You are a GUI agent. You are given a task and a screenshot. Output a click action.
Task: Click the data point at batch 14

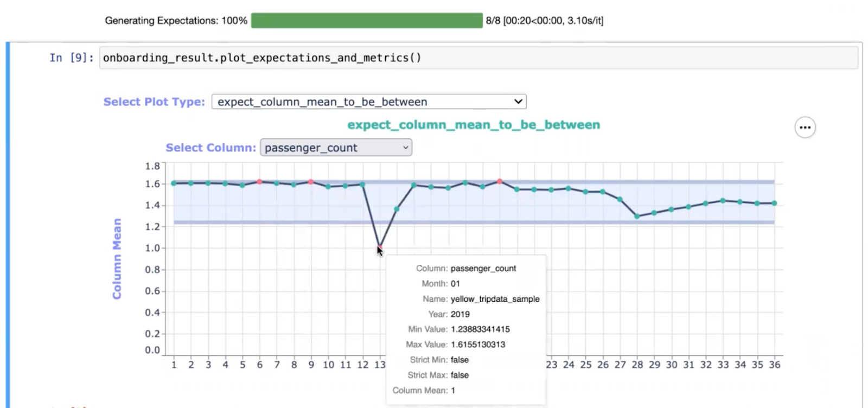click(x=397, y=209)
